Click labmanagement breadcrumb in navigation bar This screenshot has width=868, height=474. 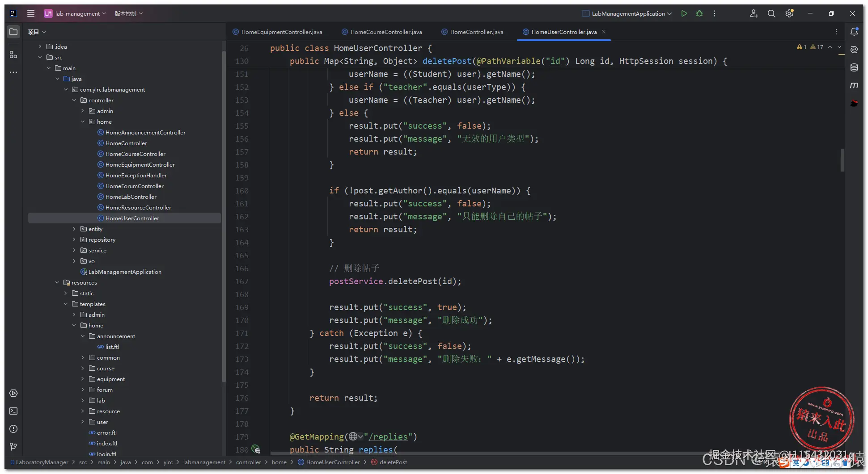click(x=204, y=462)
